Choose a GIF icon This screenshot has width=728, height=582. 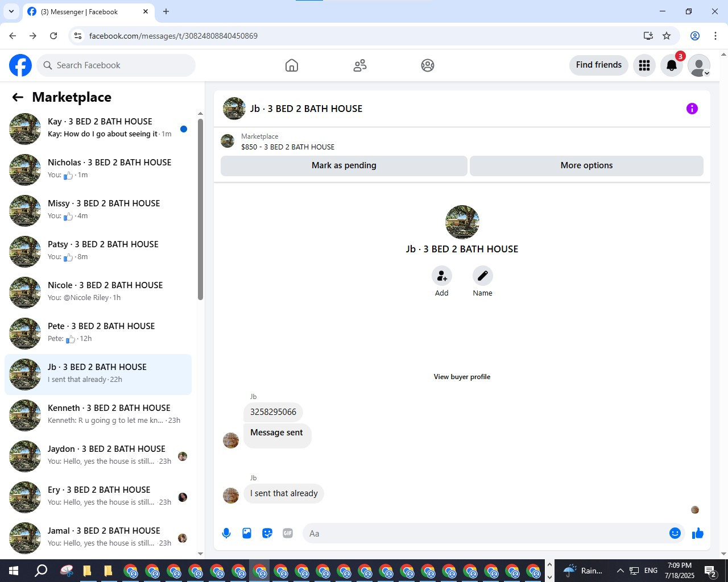coord(288,533)
